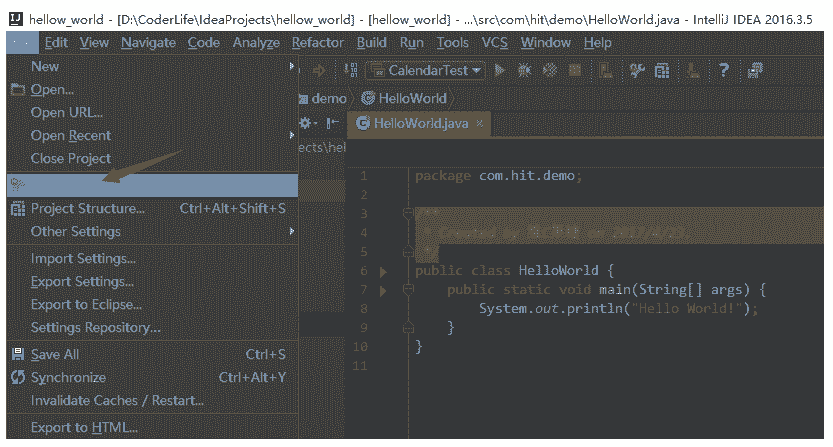Screen dimensions: 833x447
Task: Click 'main(String[] args)' in line 7
Action: [674, 290]
